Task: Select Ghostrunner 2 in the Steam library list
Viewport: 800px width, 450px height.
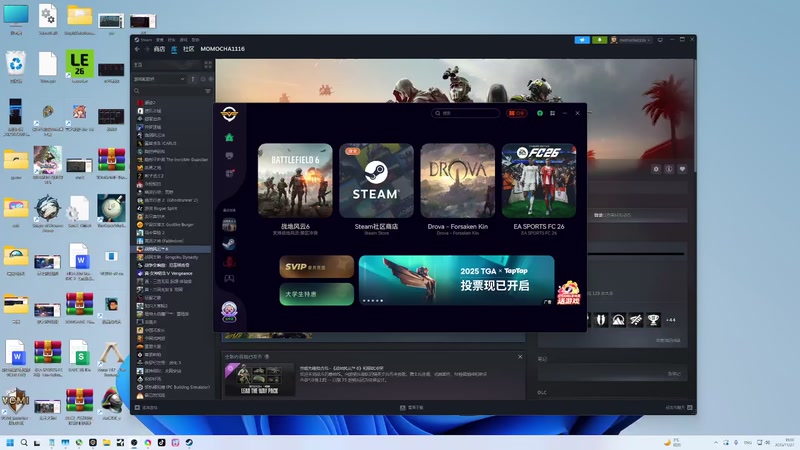Action: pos(167,200)
